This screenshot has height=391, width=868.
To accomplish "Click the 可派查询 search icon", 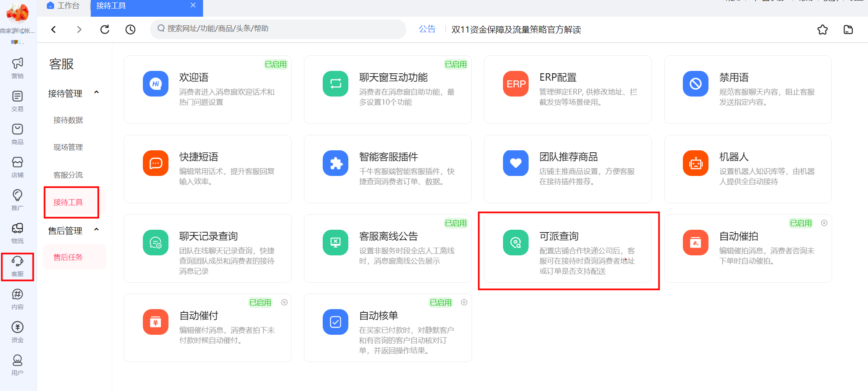I will pos(516,242).
